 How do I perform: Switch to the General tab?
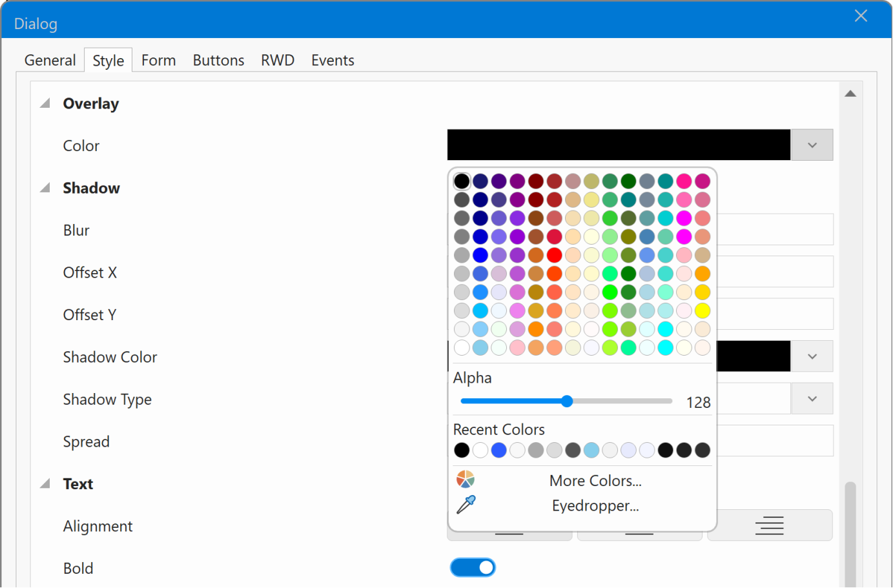[50, 60]
